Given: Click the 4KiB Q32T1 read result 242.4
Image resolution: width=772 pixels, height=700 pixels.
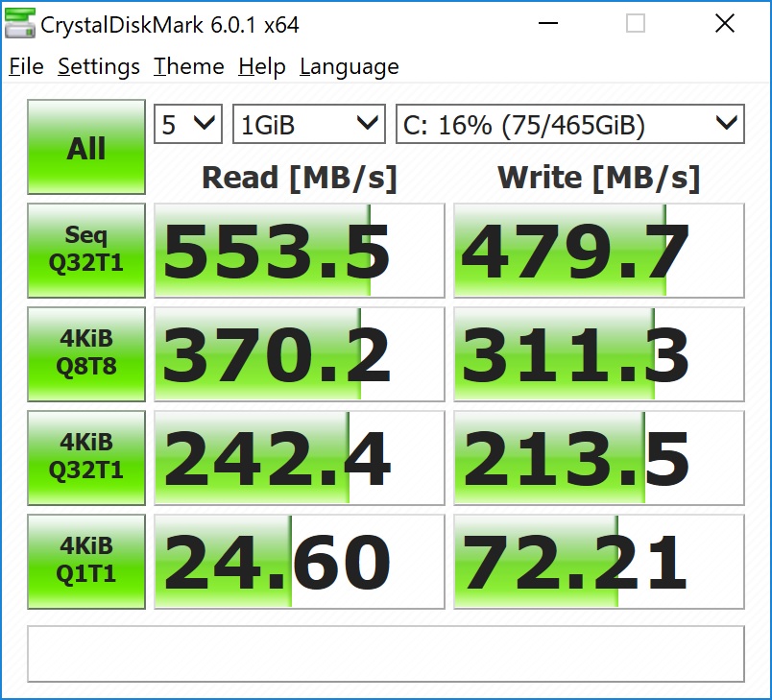Looking at the screenshot, I should tap(300, 458).
